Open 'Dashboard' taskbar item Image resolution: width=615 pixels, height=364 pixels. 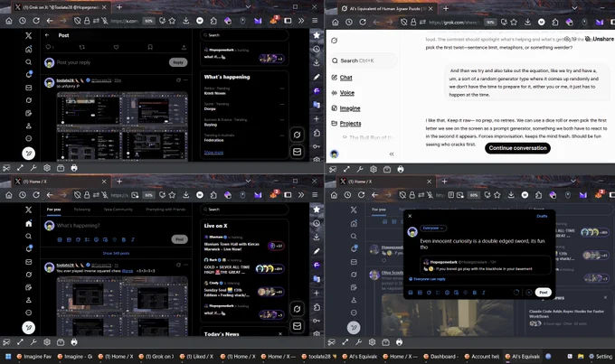click(440, 356)
